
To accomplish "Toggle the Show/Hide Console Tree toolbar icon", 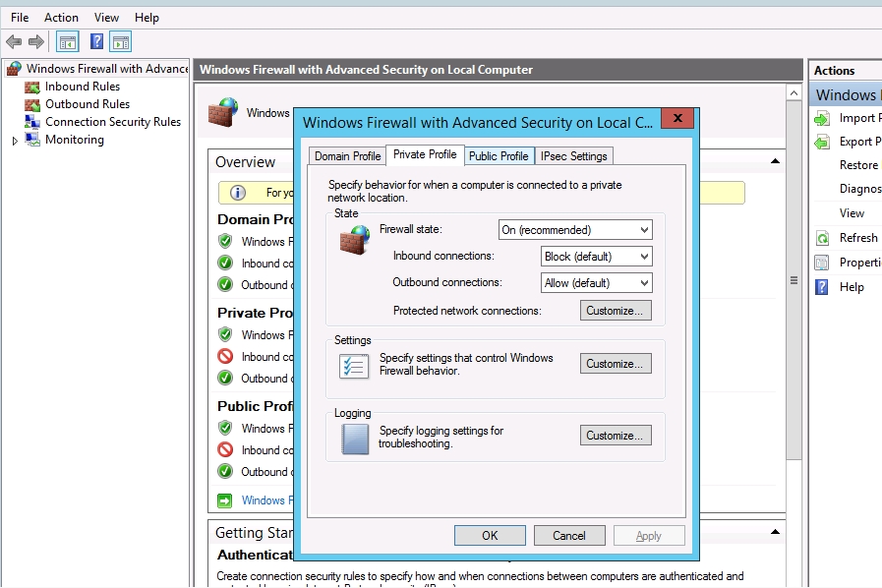I will [x=68, y=41].
